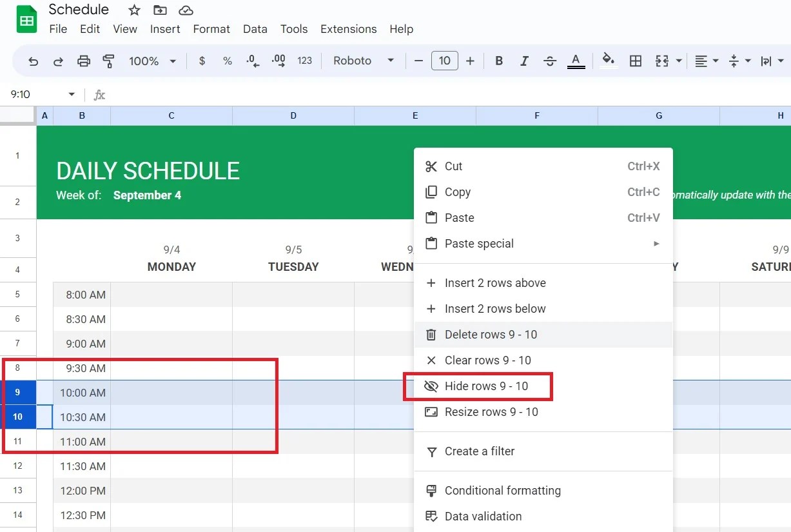This screenshot has height=532, width=791.
Task: Apply currency format to selection
Action: (202, 61)
